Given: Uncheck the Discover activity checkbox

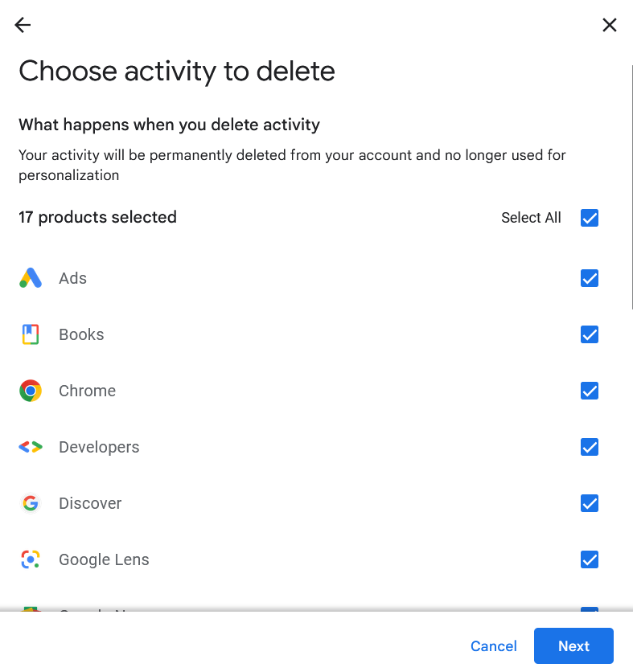Looking at the screenshot, I should point(590,503).
